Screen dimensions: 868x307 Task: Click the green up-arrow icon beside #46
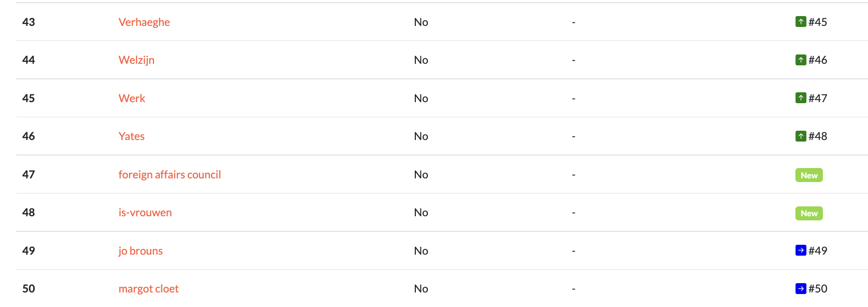(x=801, y=60)
